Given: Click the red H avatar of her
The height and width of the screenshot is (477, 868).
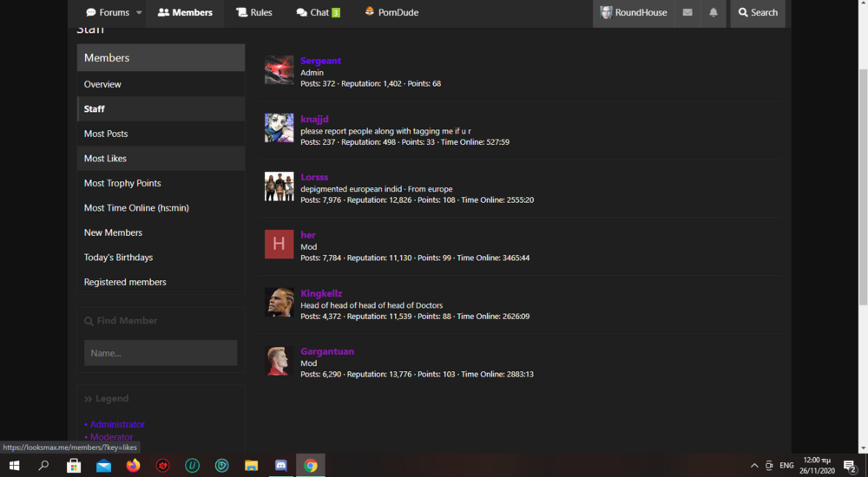Looking at the screenshot, I should click(279, 244).
